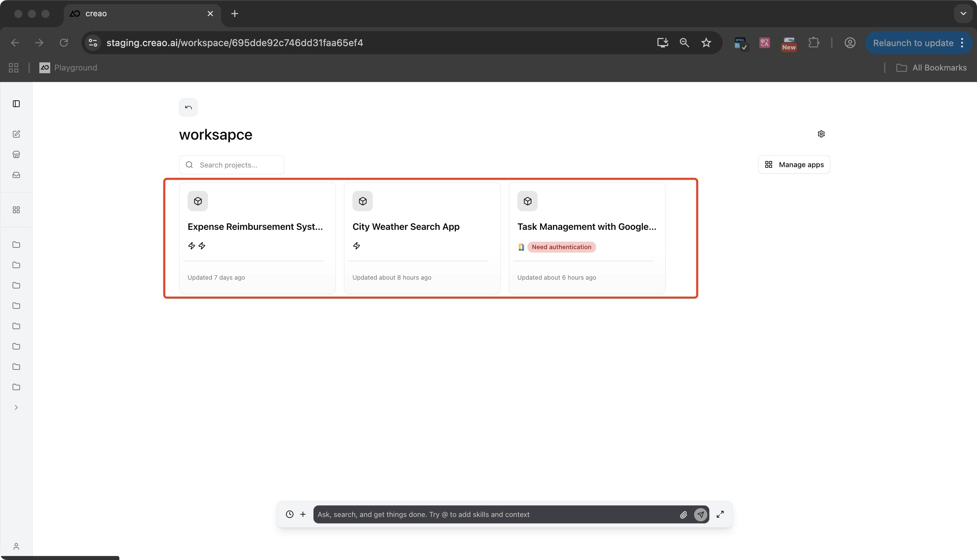977x560 pixels.
Task: Expand the chat box to fullscreen
Action: [720, 514]
